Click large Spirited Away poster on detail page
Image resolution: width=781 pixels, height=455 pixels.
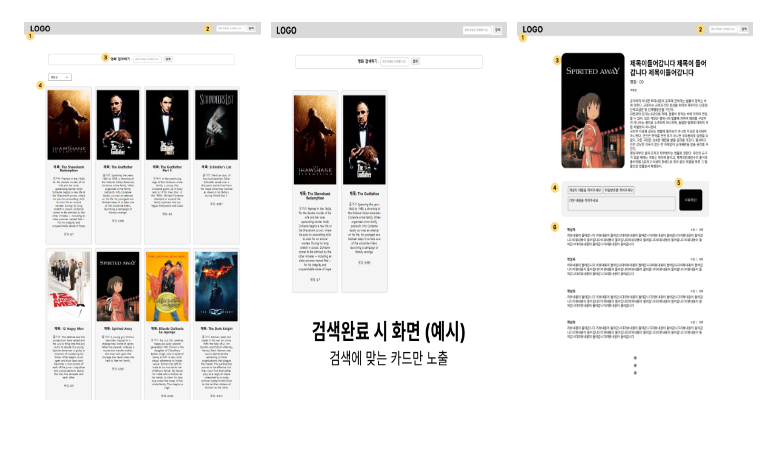pyautogui.click(x=593, y=111)
